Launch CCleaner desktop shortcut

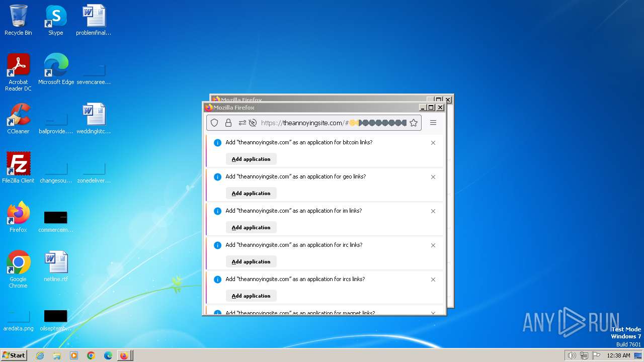[x=18, y=119]
